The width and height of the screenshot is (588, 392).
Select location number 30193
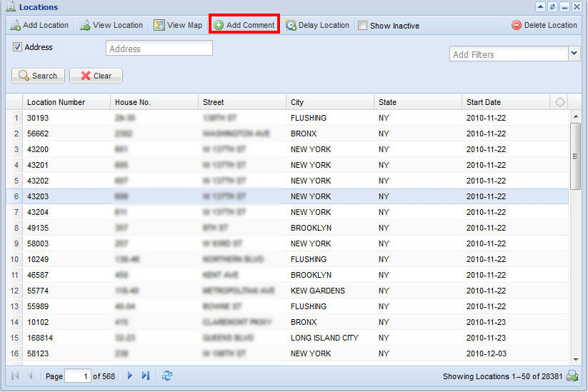pos(38,118)
